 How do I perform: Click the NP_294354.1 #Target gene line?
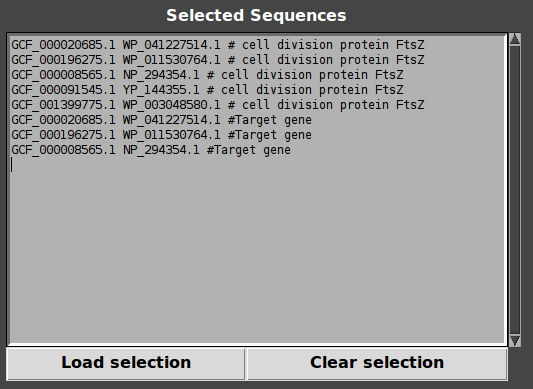pos(151,150)
